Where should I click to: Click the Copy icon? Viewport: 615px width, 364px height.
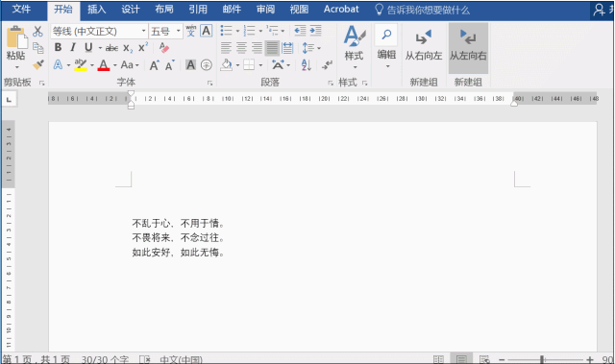pos(38,48)
